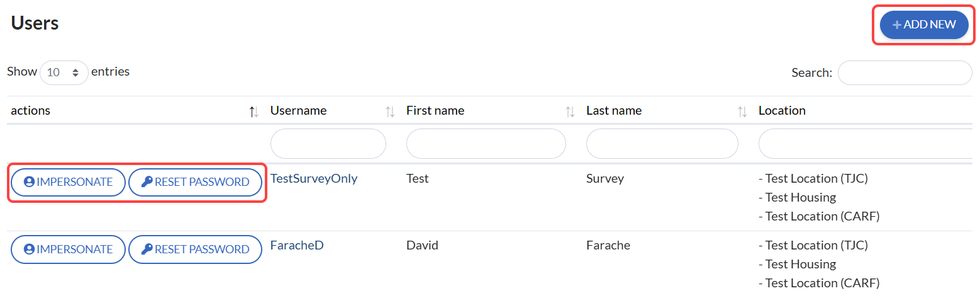Click the Username column filter box
980x298 pixels.
tap(328, 144)
